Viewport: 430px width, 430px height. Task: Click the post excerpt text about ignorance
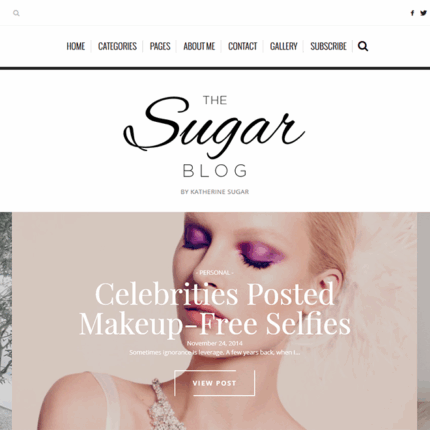tap(215, 352)
